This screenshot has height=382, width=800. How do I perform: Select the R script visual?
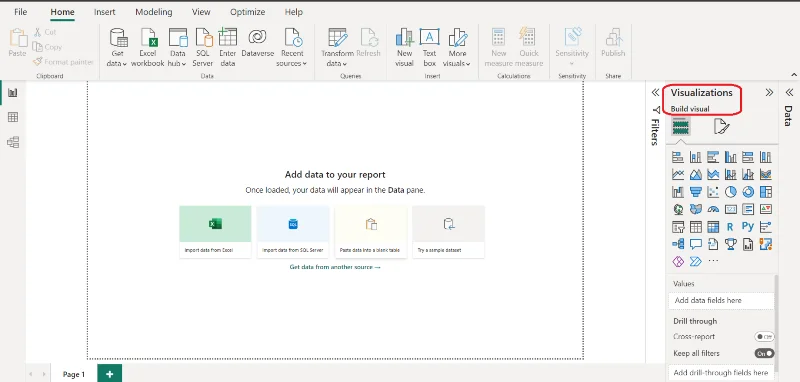tap(731, 226)
